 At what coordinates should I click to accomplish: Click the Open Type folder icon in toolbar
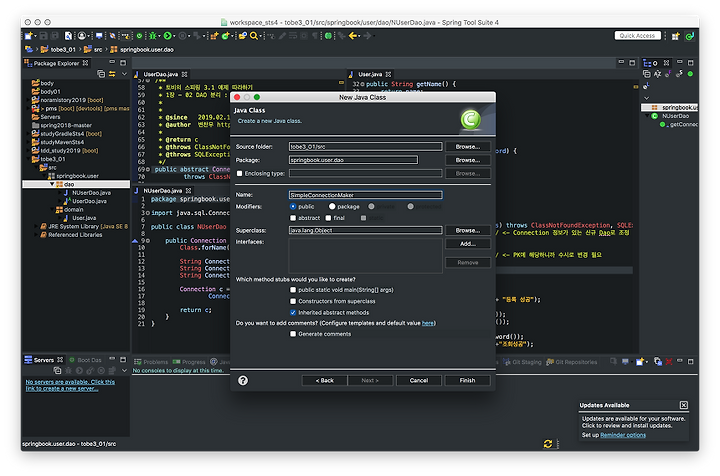(x=242, y=36)
